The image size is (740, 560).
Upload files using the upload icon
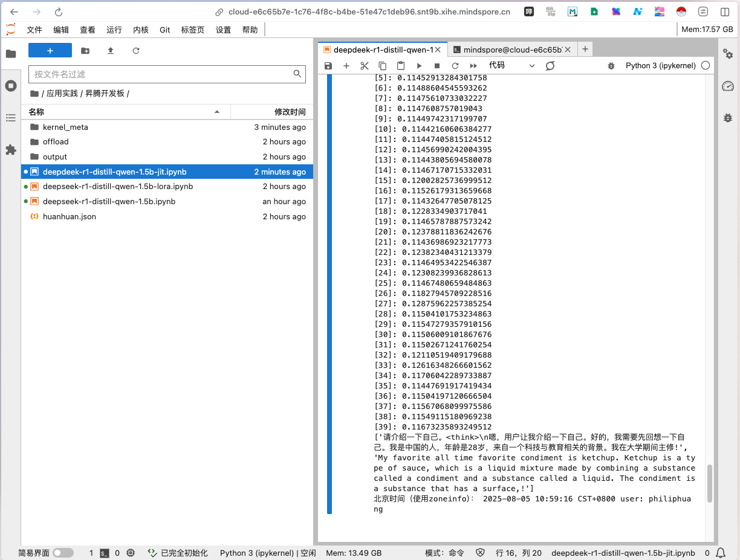coord(111,51)
